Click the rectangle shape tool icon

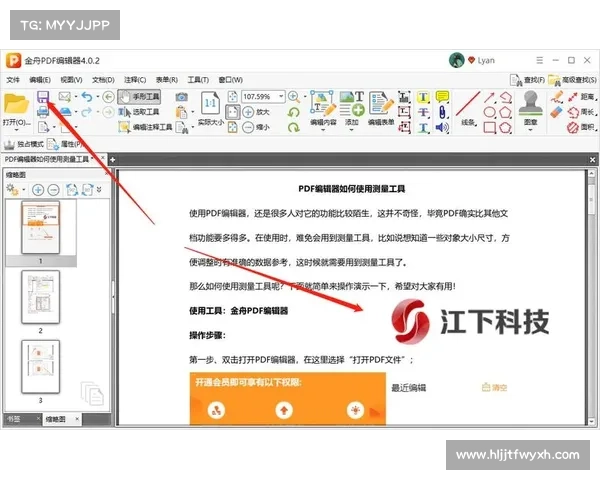[489, 127]
